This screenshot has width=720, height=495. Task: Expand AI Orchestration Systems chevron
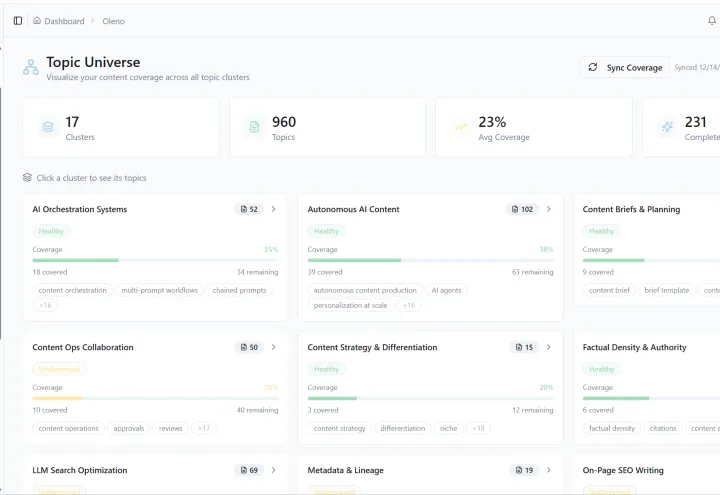click(274, 209)
